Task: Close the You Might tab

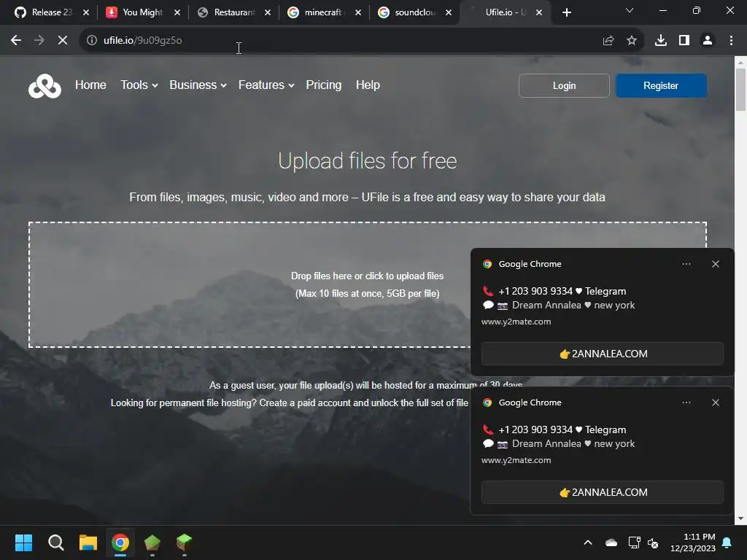Action: 177,12
